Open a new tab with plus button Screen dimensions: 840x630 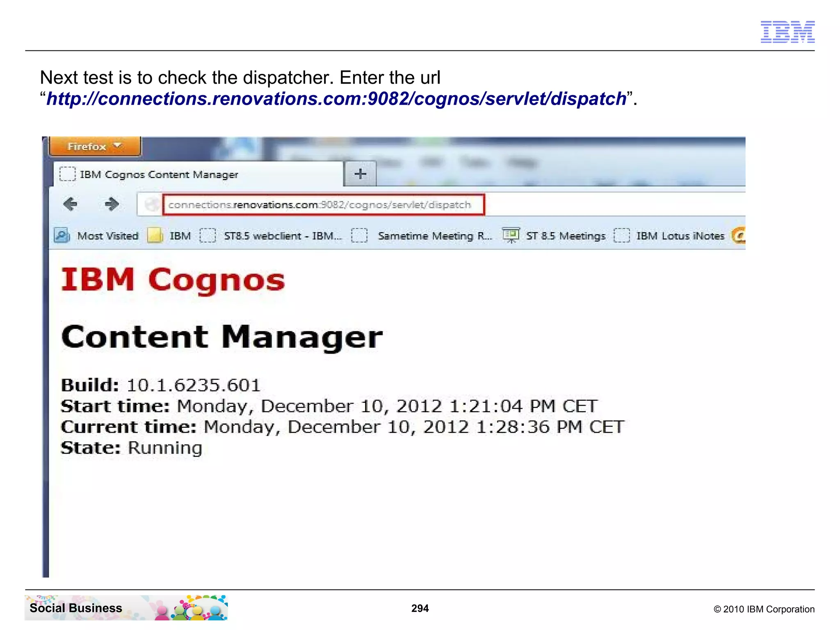tap(361, 174)
